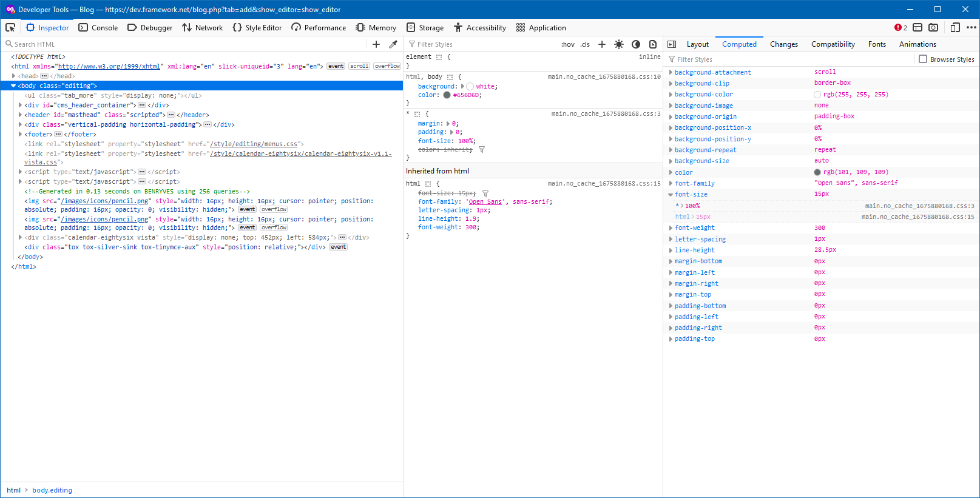The width and height of the screenshot is (980, 498).
Task: Toggle print media simulation
Action: 653,44
